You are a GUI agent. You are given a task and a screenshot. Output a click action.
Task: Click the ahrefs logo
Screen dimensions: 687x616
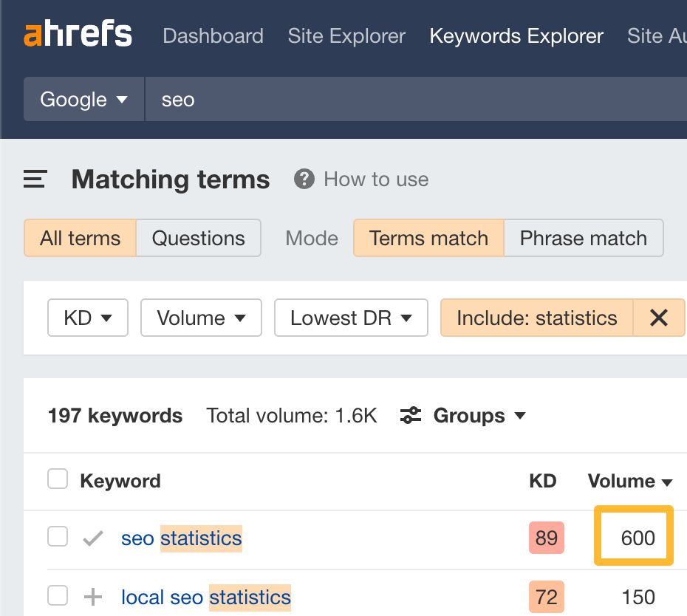78,33
